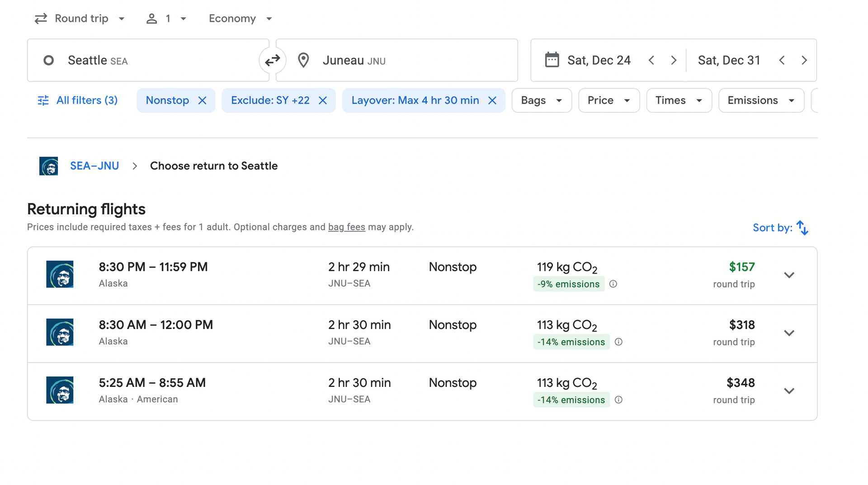Image resolution: width=868 pixels, height=485 pixels.
Task: Expand details for the $157 flight
Action: click(789, 275)
